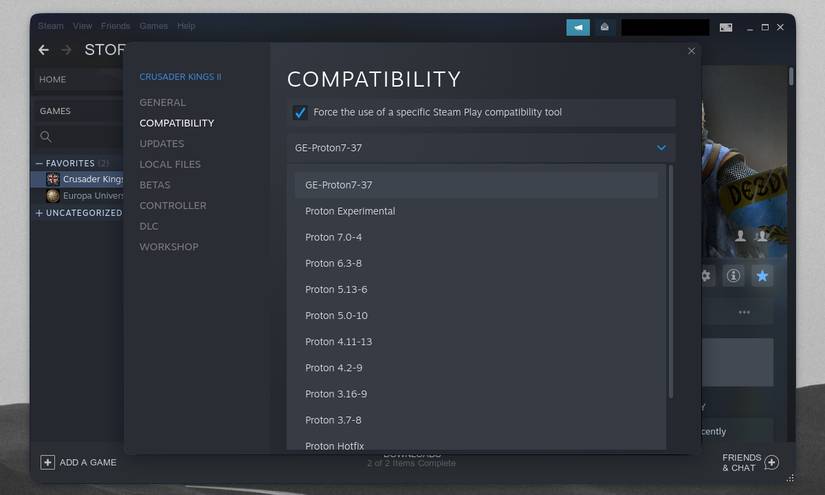Open the CONTROLLER tab
Viewport: 825px width, 495px height.
173,206
